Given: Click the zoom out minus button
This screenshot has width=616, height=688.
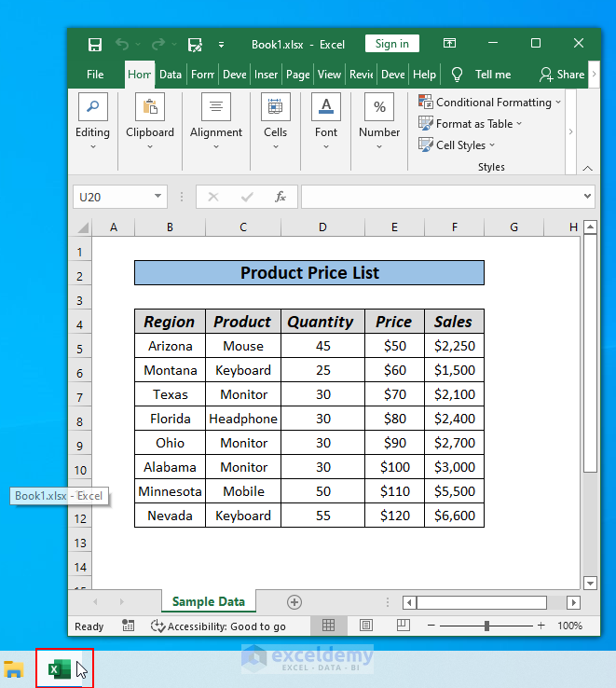Looking at the screenshot, I should [x=431, y=626].
